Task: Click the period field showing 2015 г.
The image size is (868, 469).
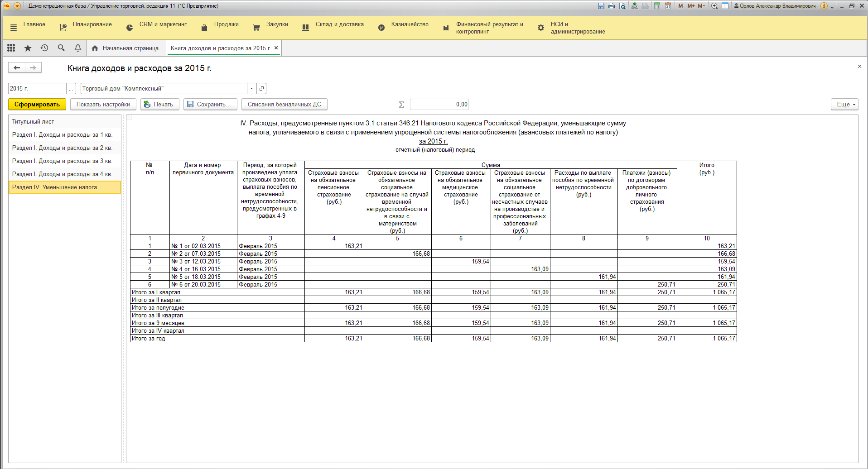Action: click(37, 89)
